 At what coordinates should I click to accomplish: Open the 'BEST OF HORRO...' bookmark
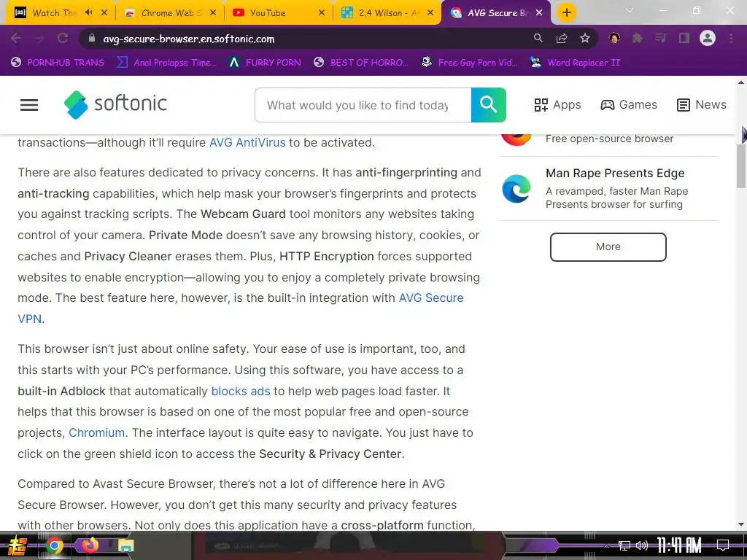click(361, 63)
